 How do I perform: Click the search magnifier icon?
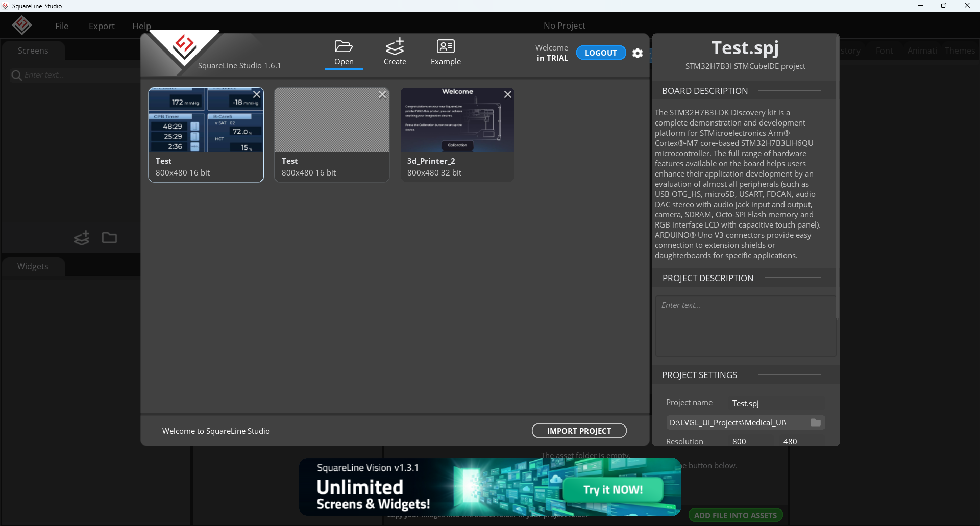point(16,76)
